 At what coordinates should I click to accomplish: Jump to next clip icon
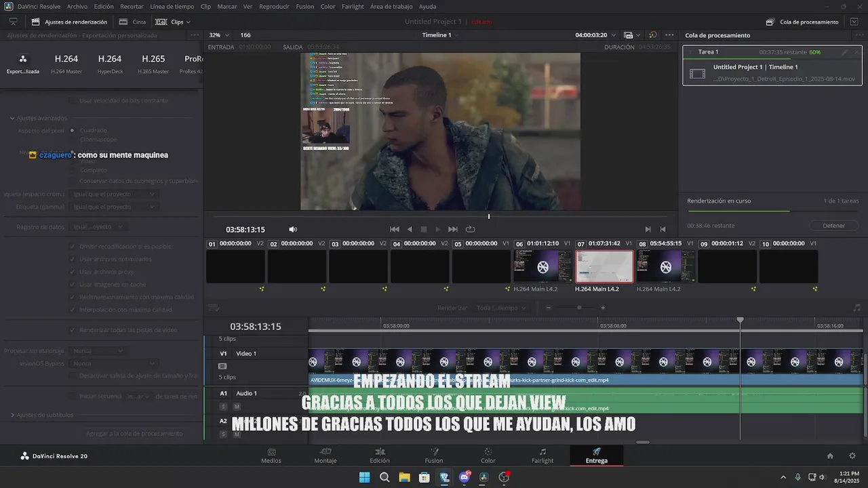click(648, 230)
